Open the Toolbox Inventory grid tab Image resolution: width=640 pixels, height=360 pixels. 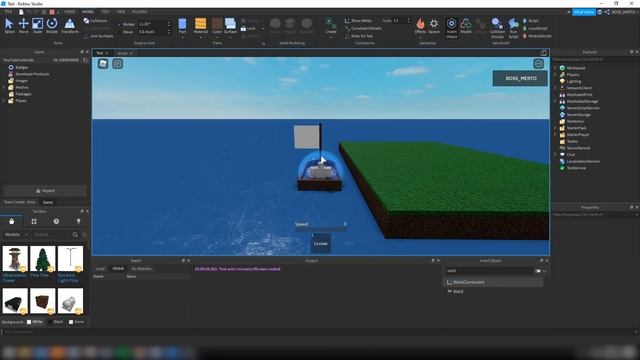34,221
